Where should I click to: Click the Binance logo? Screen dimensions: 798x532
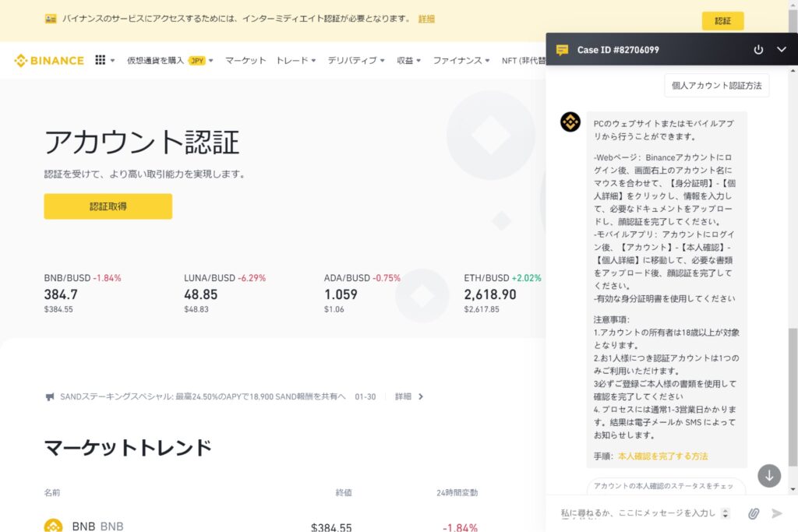point(49,61)
